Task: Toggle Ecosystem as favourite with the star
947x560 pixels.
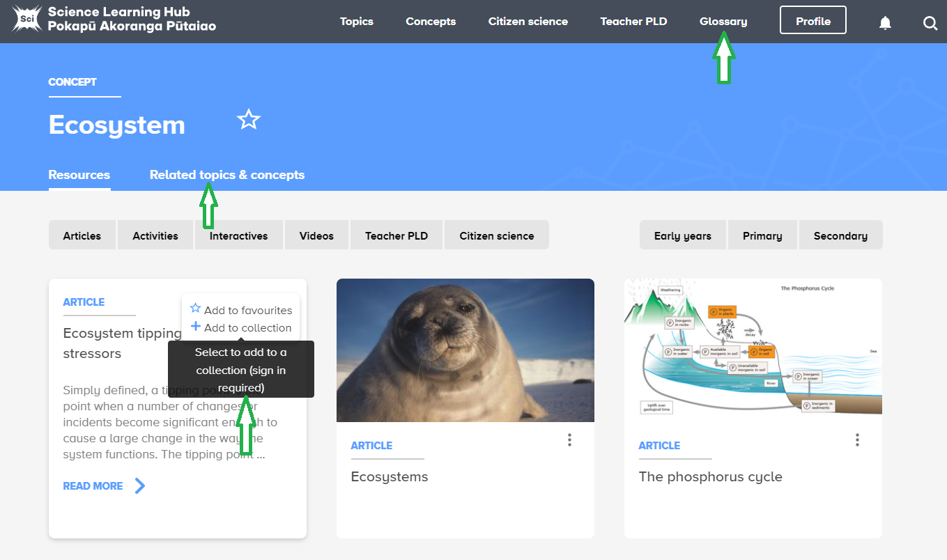Action: pos(249,120)
